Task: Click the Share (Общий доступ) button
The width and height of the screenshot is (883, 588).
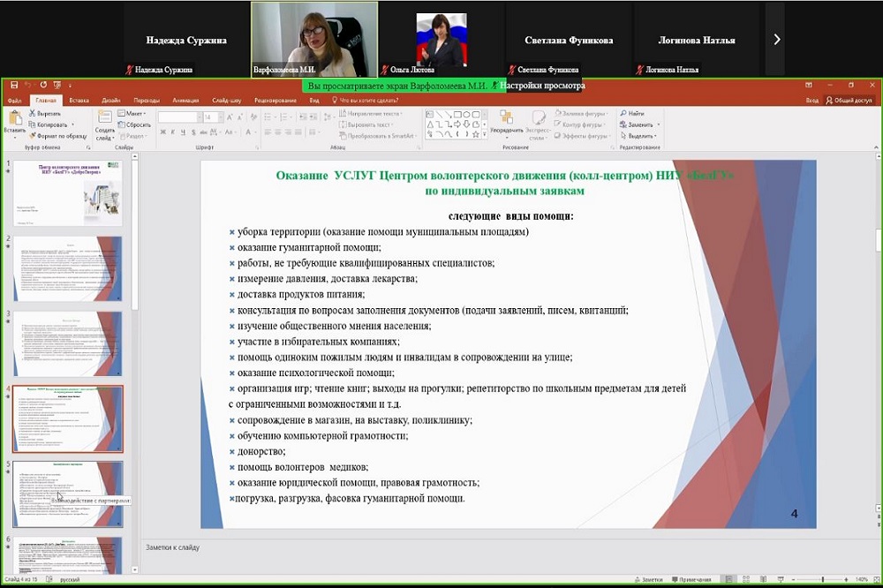Action: click(x=849, y=101)
